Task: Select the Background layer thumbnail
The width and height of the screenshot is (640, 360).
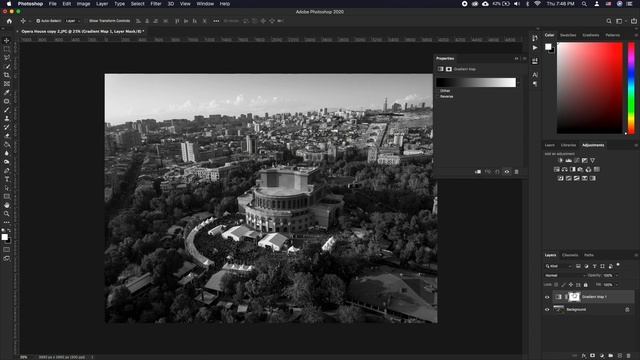Action: (558, 309)
